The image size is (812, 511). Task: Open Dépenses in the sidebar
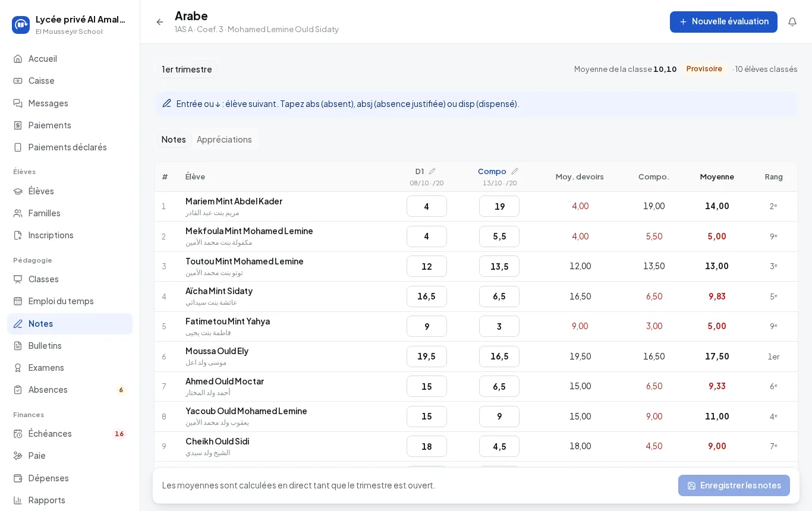(70, 478)
